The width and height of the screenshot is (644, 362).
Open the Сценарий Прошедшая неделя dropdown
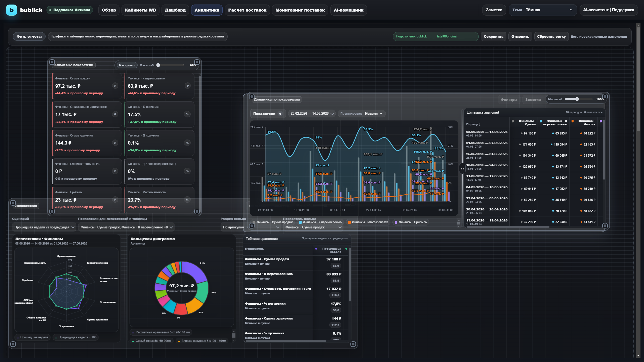44,227
